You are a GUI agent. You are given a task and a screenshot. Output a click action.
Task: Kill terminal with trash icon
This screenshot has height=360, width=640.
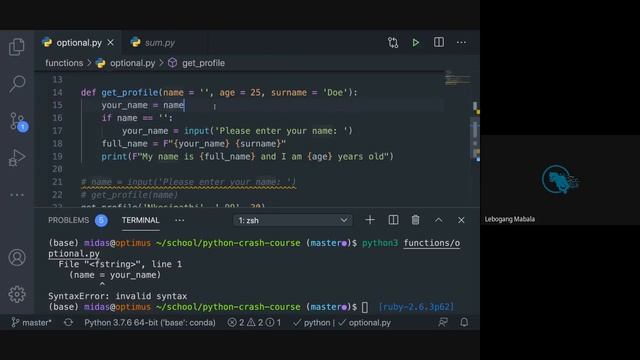pyautogui.click(x=416, y=220)
